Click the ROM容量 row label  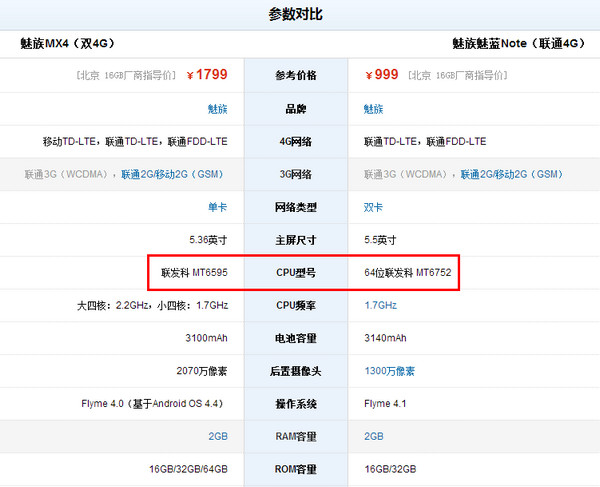(296, 469)
